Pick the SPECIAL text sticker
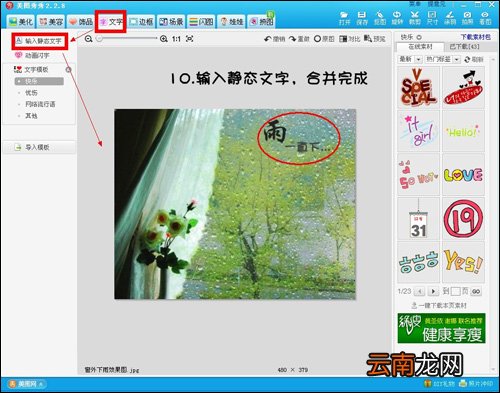Screen dimensions: 500x393 pos(419,87)
